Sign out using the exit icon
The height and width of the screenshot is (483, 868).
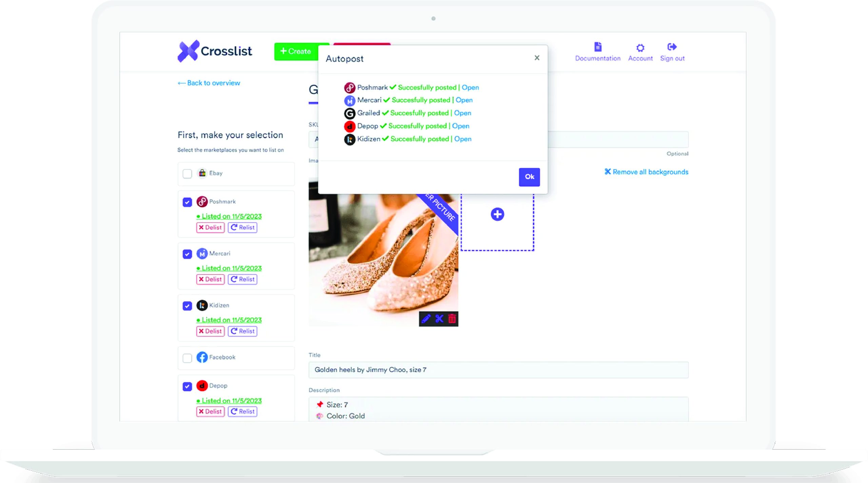click(x=672, y=52)
